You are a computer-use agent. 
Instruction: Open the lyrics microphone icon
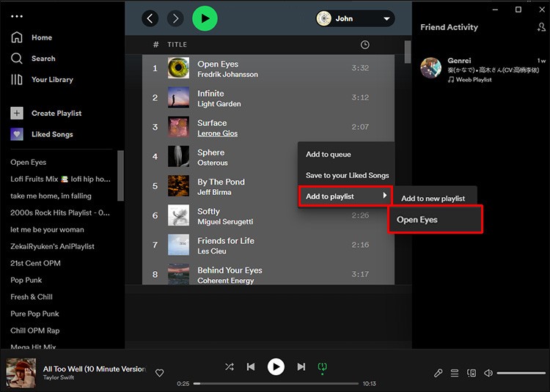point(438,373)
